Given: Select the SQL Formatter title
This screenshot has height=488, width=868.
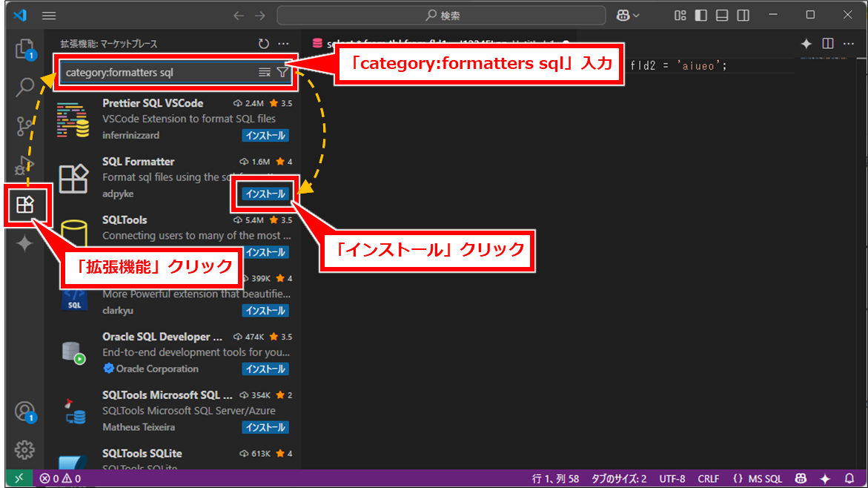Looking at the screenshot, I should (139, 162).
